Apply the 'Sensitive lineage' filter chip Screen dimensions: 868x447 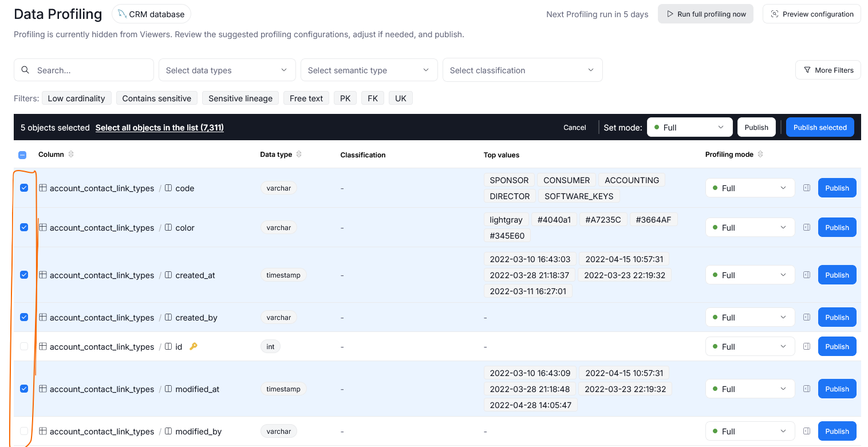tap(240, 98)
